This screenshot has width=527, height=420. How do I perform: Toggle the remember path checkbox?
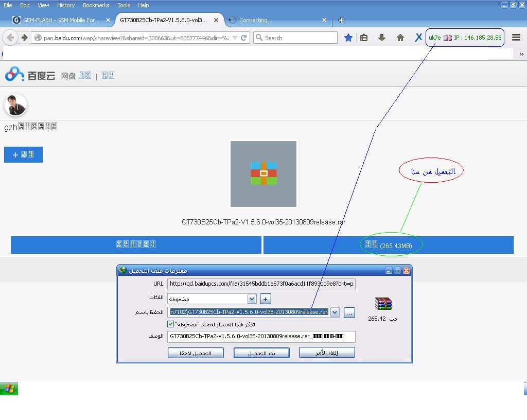click(x=171, y=324)
